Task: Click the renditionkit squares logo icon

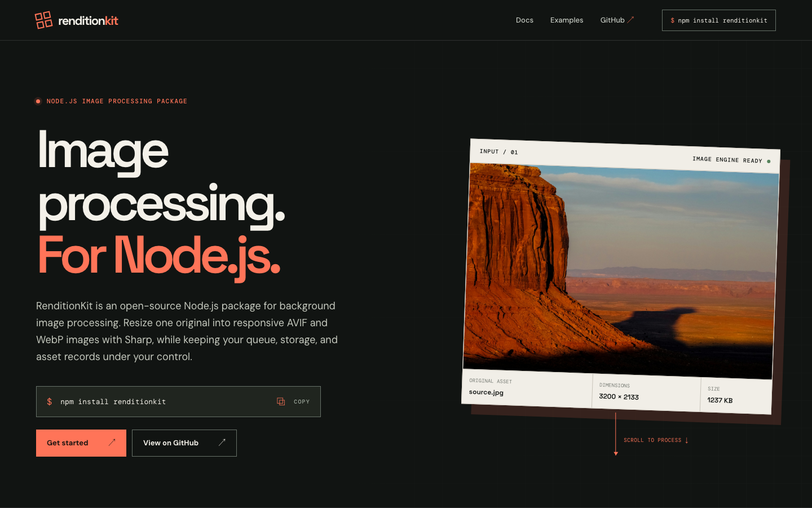Action: pyautogui.click(x=43, y=20)
